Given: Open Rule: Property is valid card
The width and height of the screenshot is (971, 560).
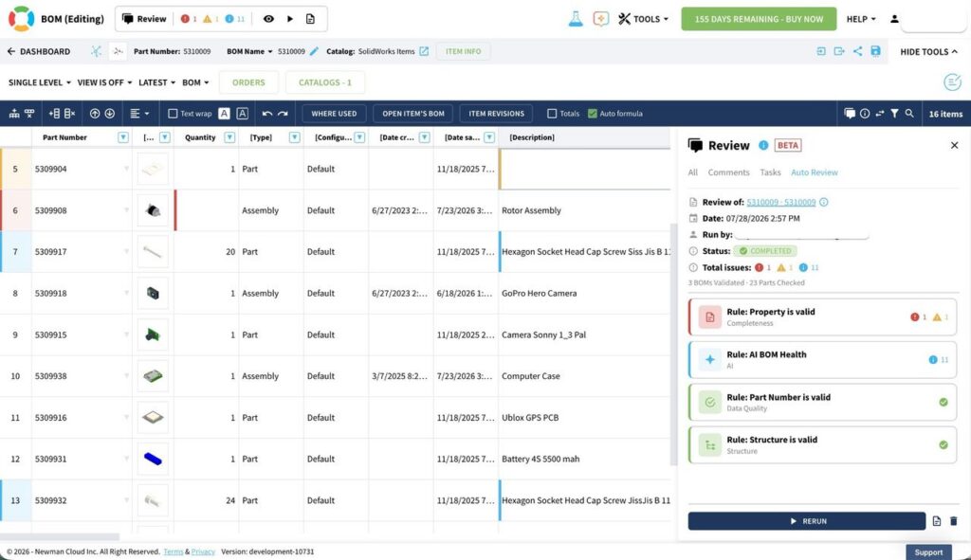Looking at the screenshot, I should coord(822,316).
